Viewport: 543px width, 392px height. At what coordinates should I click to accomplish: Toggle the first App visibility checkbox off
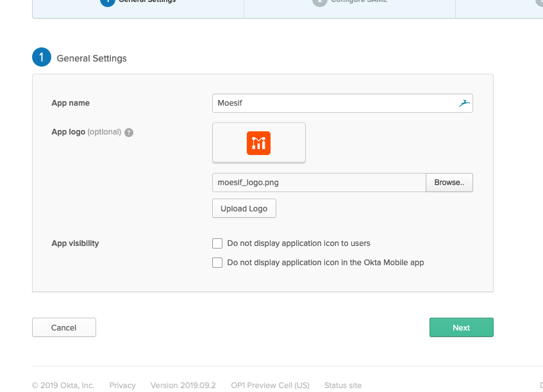[217, 243]
